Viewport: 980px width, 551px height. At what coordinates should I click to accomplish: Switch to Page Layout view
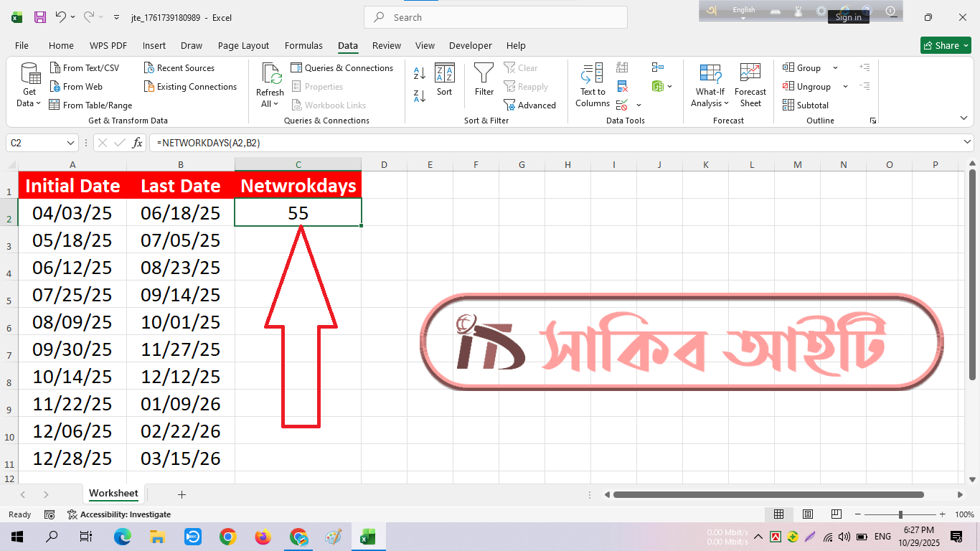(807, 514)
